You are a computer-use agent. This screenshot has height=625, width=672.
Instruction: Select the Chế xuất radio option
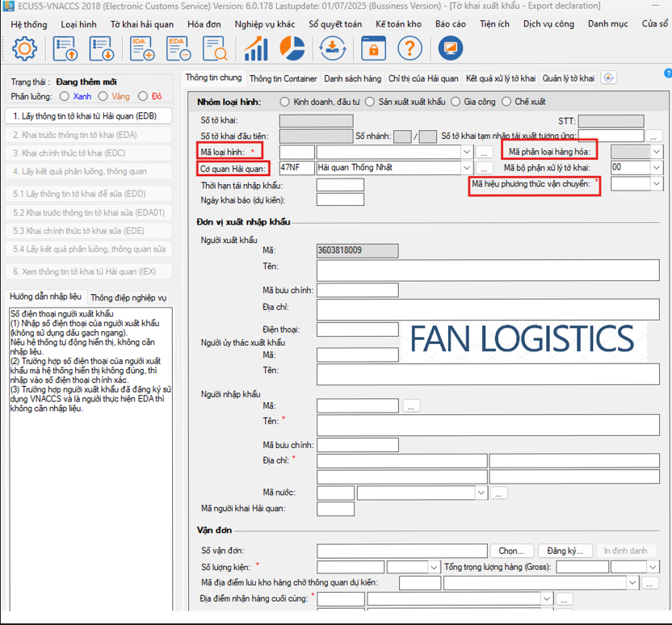click(x=506, y=102)
